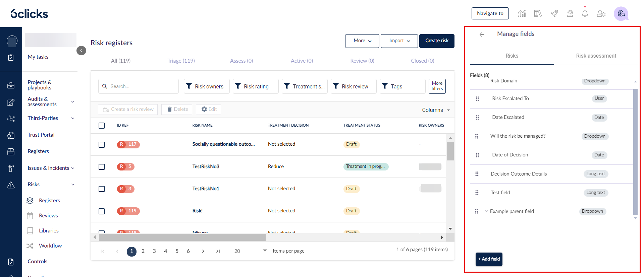This screenshot has width=644, height=277.
Task: Open the user profile icon in top bar
Action: (570, 13)
